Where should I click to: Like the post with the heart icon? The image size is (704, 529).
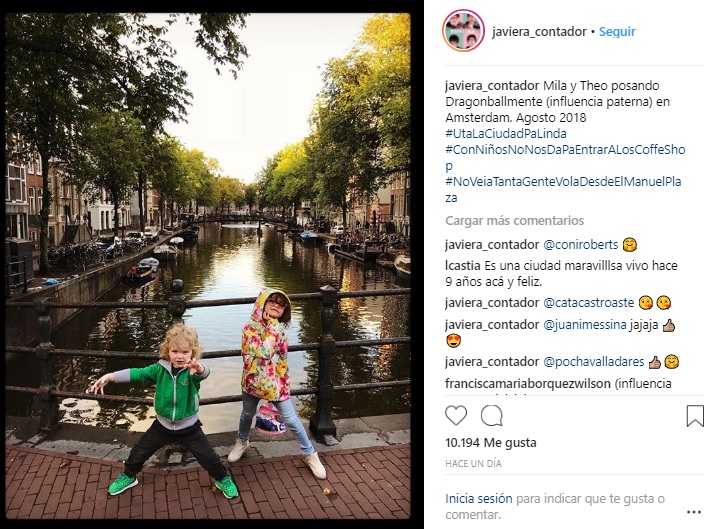point(456,415)
